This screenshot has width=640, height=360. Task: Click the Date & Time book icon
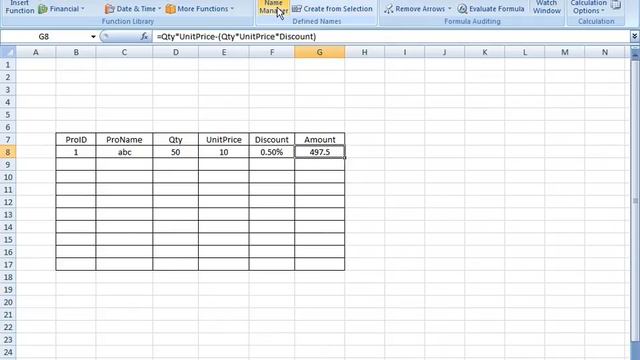(109, 9)
